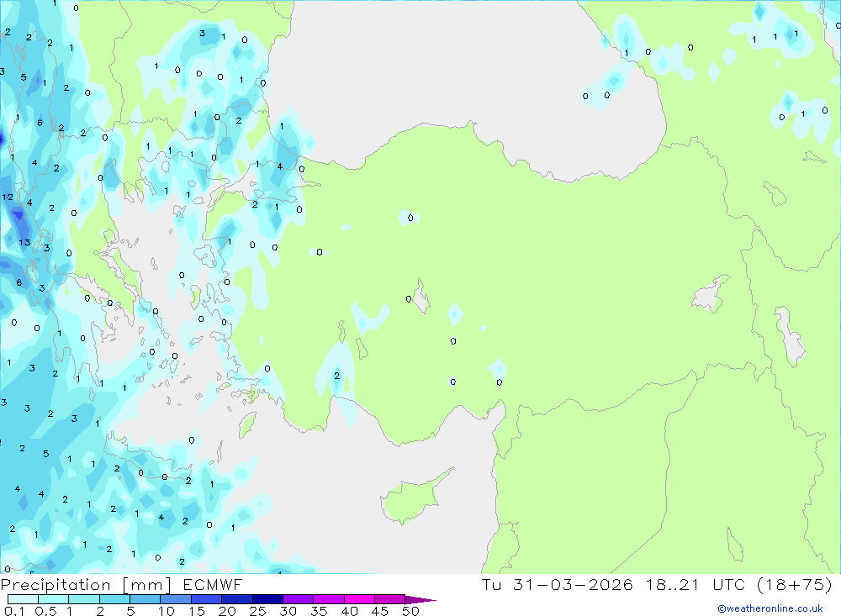Image resolution: width=841 pixels, height=616 pixels.
Task: Click the '[mm]' unit label
Action: (147, 584)
